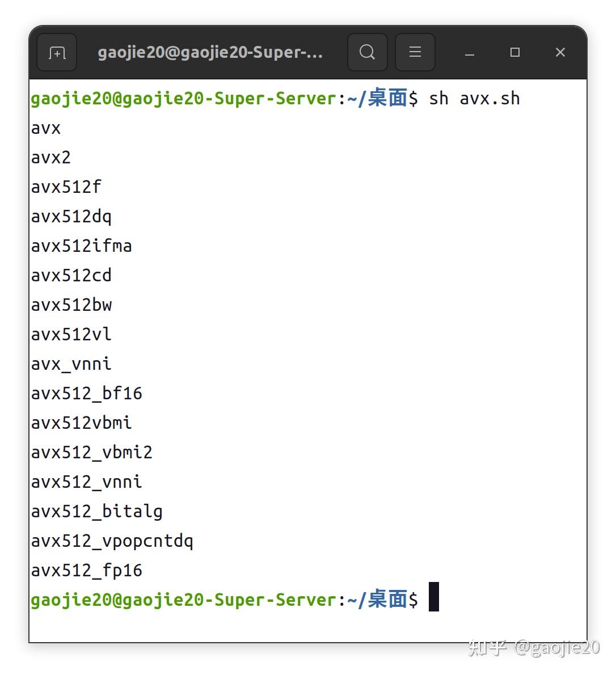Click the 'avx512f' output line

click(66, 187)
